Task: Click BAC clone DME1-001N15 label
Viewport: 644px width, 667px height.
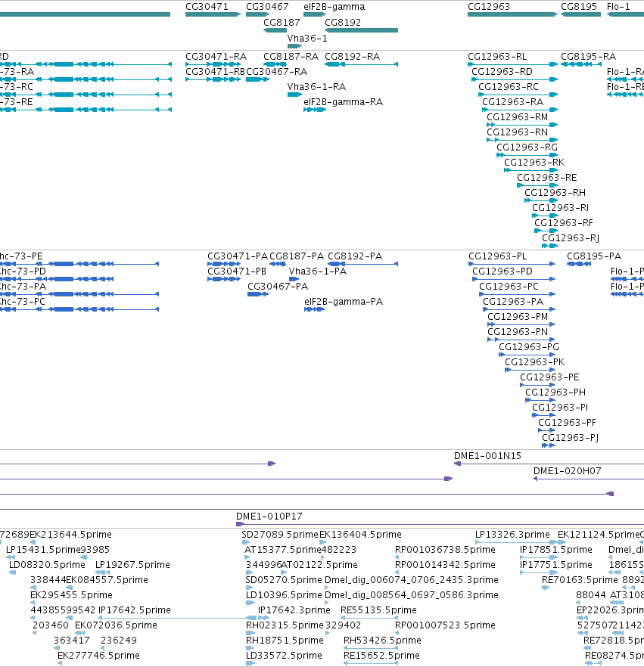Action: (487, 456)
